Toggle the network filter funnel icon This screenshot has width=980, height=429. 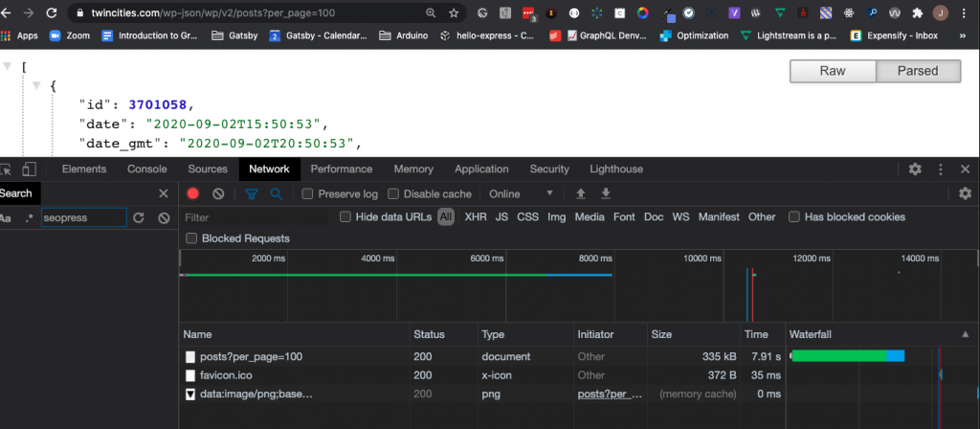point(252,193)
